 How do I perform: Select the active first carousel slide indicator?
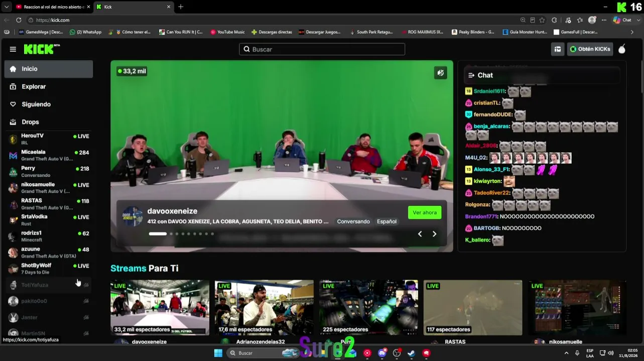click(158, 234)
